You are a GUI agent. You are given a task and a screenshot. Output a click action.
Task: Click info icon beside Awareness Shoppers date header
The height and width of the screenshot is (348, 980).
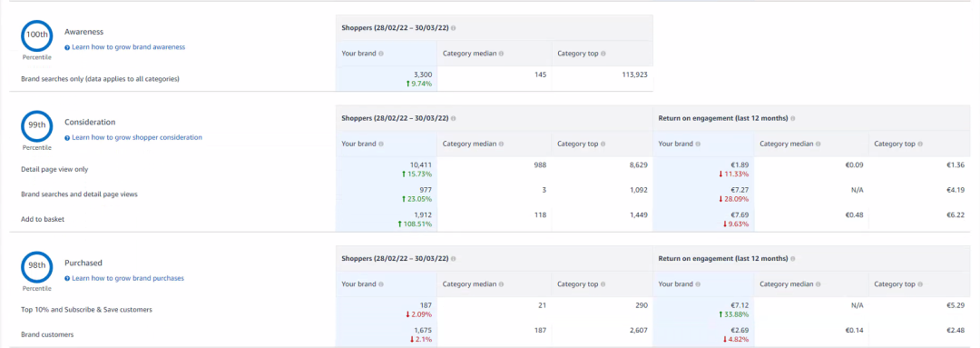tap(453, 28)
